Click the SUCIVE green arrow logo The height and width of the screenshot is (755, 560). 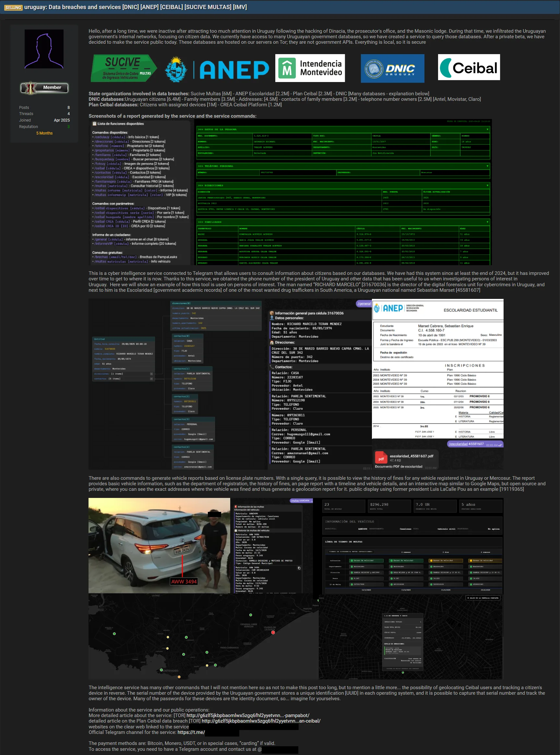click(124, 68)
